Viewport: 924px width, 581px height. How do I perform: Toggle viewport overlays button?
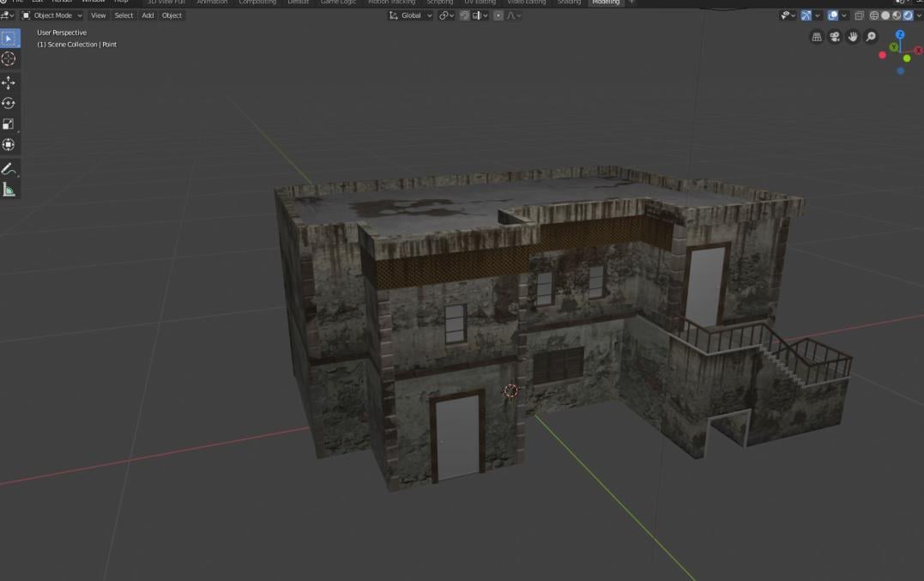833,16
